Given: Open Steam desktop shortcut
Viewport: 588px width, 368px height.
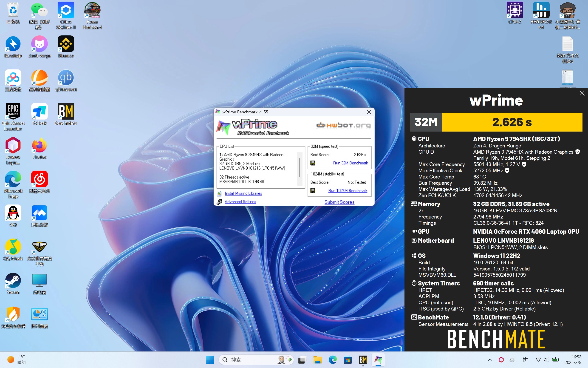Looking at the screenshot, I should pyautogui.click(x=13, y=284).
